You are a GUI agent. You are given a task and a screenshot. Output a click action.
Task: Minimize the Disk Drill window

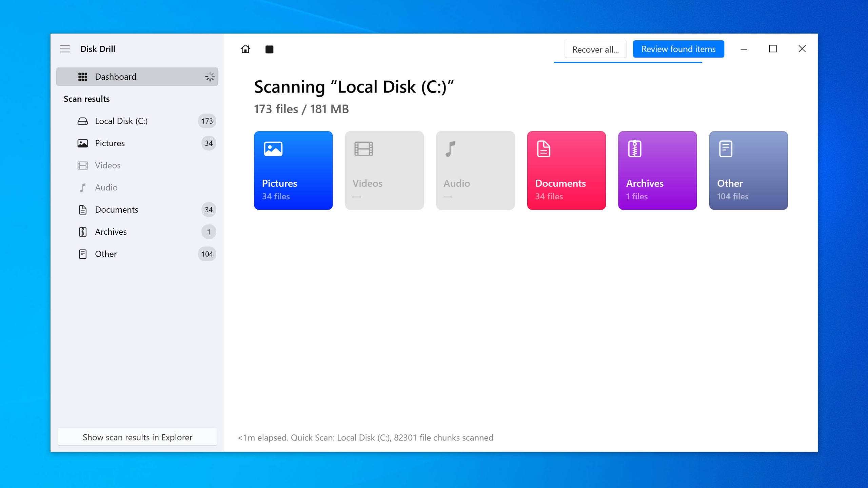pyautogui.click(x=744, y=49)
